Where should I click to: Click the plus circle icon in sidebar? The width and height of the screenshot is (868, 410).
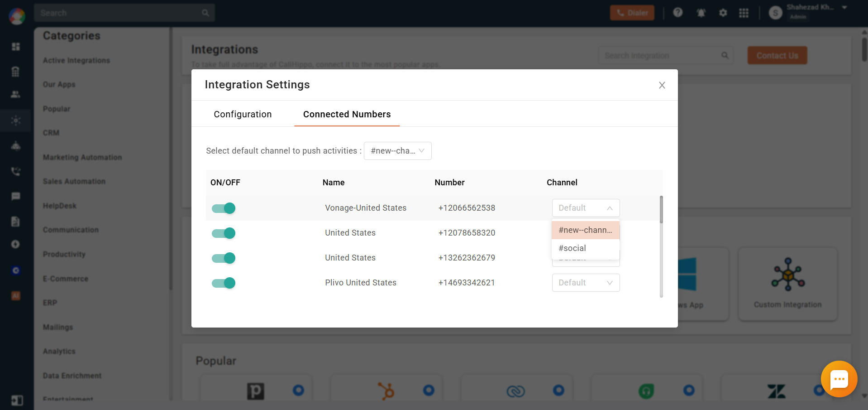pos(16,244)
